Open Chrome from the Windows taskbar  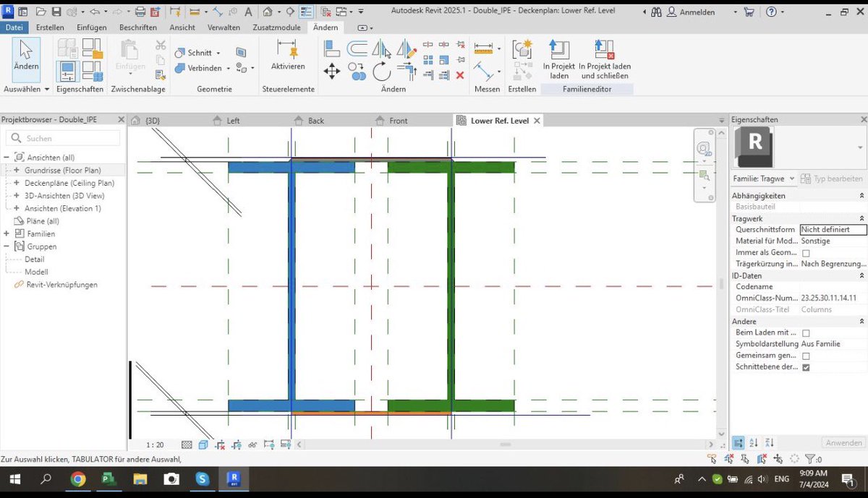pos(78,478)
